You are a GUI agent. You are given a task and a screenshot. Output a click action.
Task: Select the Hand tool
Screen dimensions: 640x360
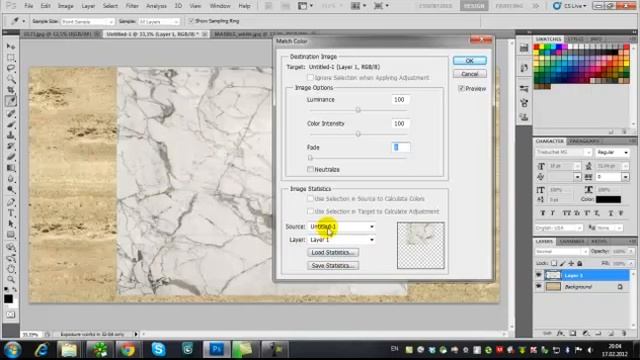[11, 269]
